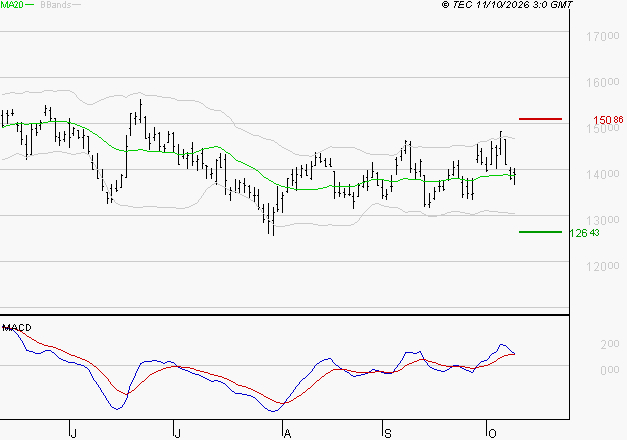Viewport: 627px width, 440px height.
Task: Click the September 'S' timeline marker
Action: [387, 434]
